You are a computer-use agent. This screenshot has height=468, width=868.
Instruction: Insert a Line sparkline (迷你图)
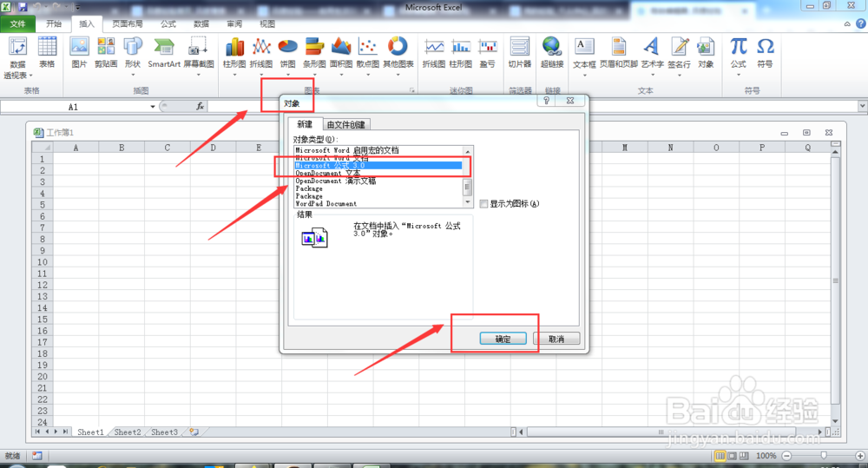coord(433,52)
